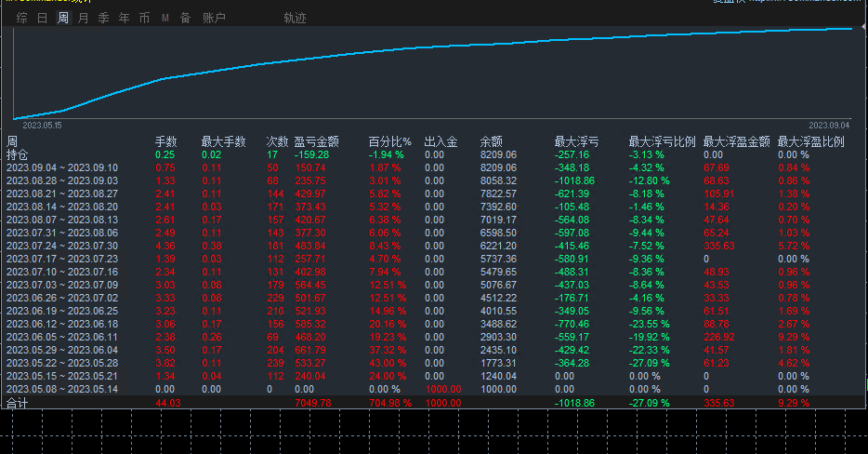868x454 pixels.
Task: Click the 最大浮亏 column header
Action: pyautogui.click(x=576, y=141)
